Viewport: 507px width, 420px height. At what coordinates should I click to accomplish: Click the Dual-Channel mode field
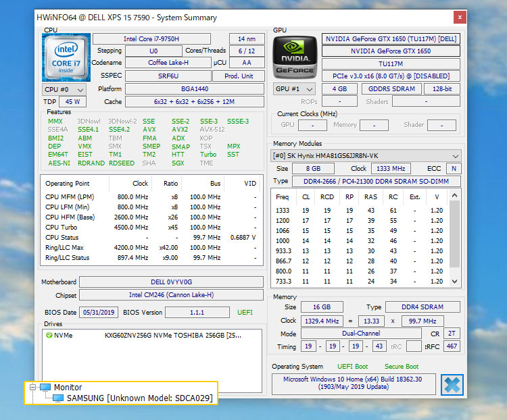coord(361,333)
